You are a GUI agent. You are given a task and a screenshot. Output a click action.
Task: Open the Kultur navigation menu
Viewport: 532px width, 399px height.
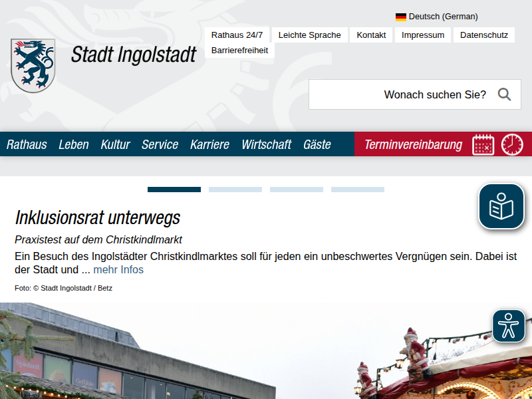click(x=115, y=144)
